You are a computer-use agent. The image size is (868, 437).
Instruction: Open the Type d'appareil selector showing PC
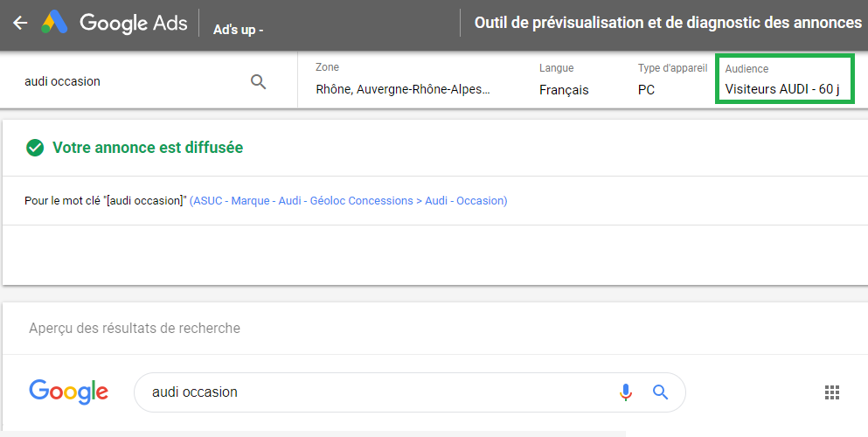pyautogui.click(x=647, y=89)
